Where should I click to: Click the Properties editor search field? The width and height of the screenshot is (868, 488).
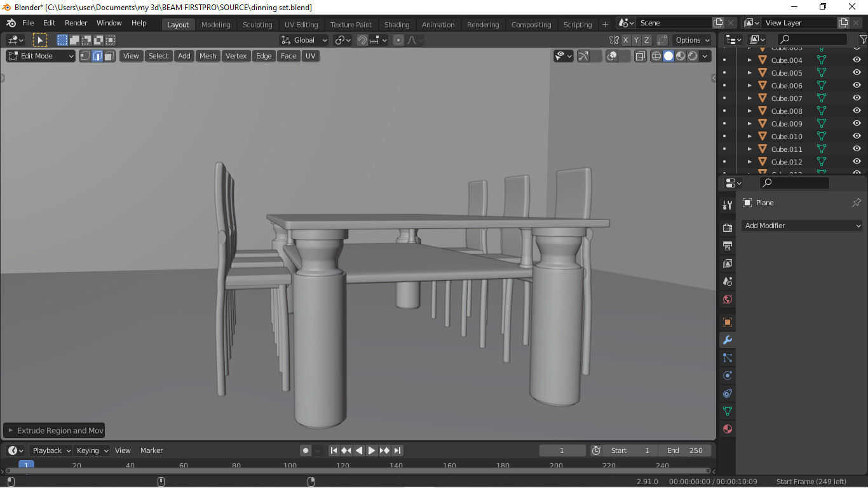pyautogui.click(x=793, y=183)
